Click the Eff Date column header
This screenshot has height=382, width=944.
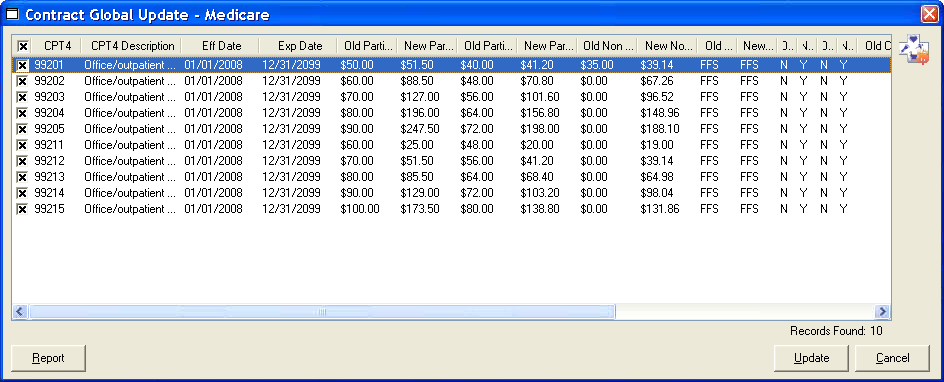tap(221, 46)
